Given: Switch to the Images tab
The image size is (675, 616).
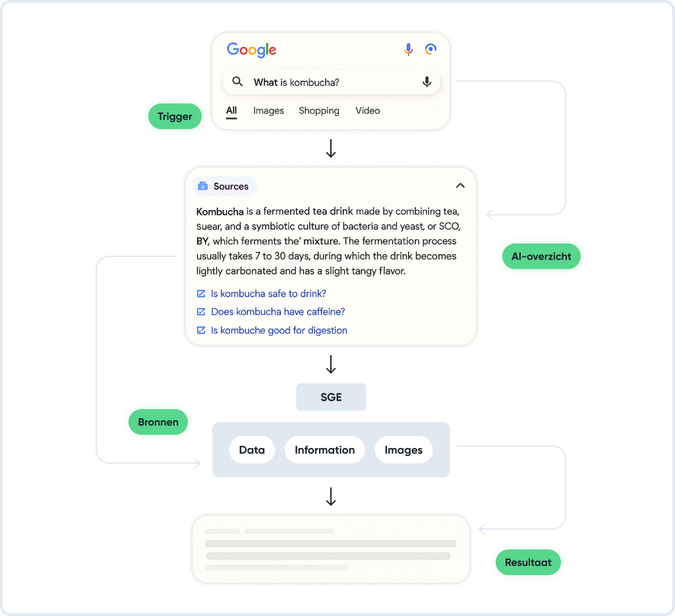Looking at the screenshot, I should pos(268,111).
